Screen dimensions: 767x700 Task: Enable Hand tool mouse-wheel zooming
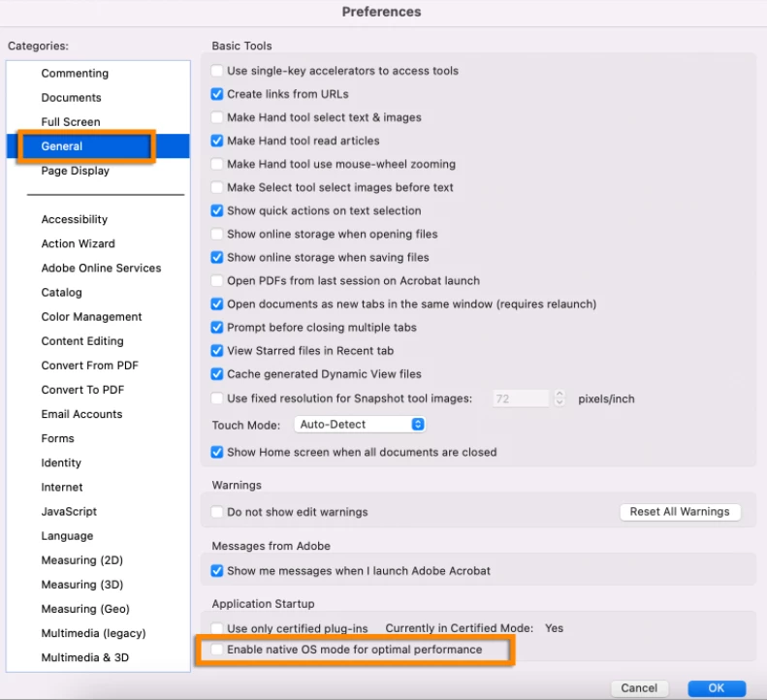click(x=216, y=164)
